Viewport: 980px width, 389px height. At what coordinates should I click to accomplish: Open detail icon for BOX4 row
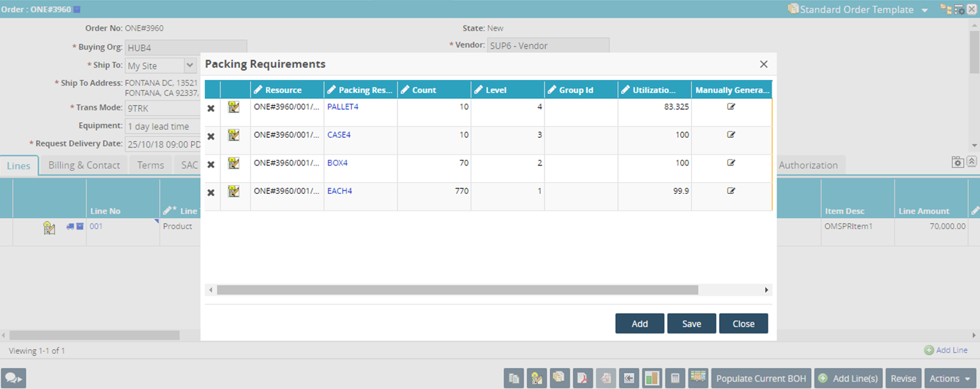click(234, 163)
